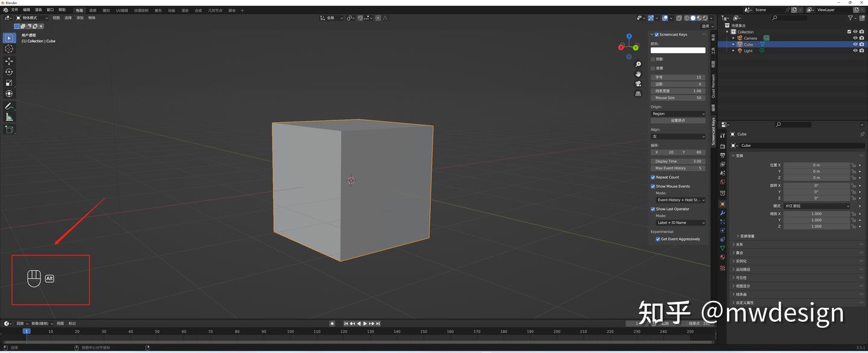
Task: Enable the Repeat Count checkbox
Action: [653, 177]
